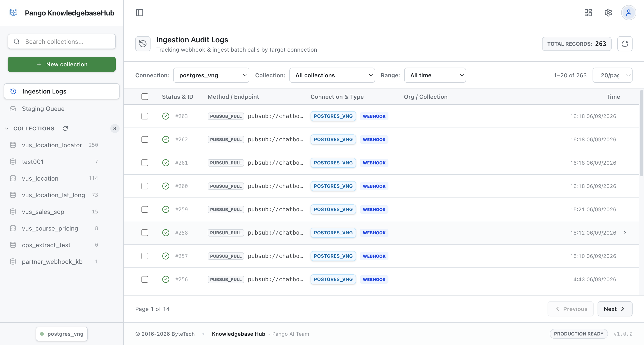The image size is (644, 345).
Task: Click the Time column header
Action: pos(613,97)
